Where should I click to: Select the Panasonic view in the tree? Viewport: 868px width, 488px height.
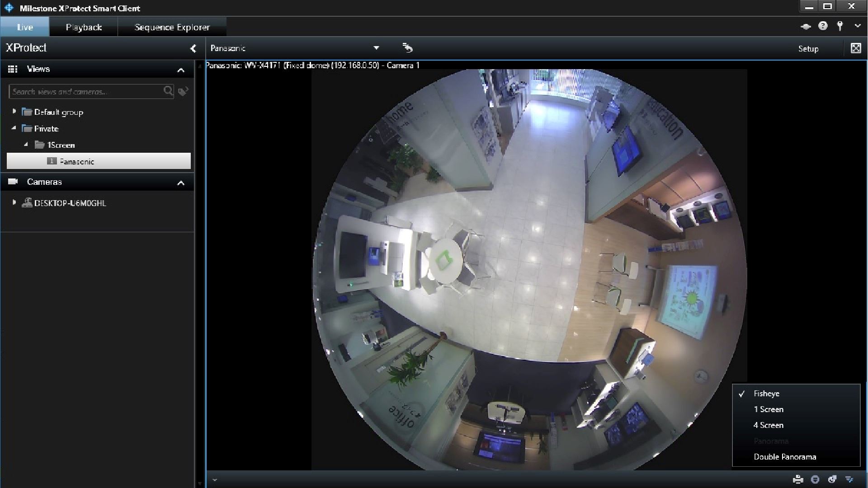click(x=99, y=161)
